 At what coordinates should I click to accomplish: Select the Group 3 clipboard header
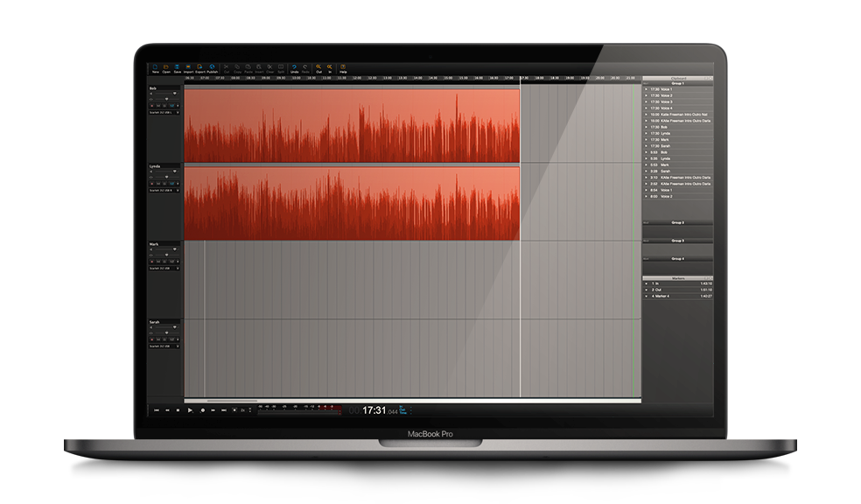677,241
